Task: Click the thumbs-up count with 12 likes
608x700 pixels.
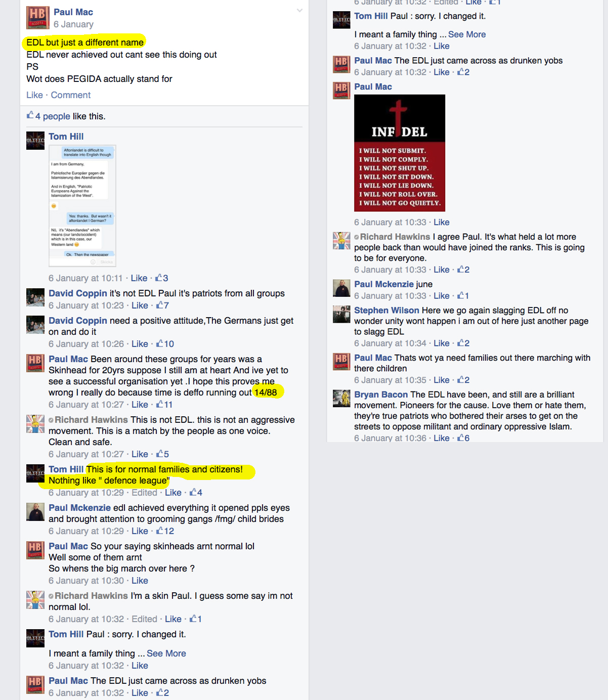Action: tap(165, 531)
